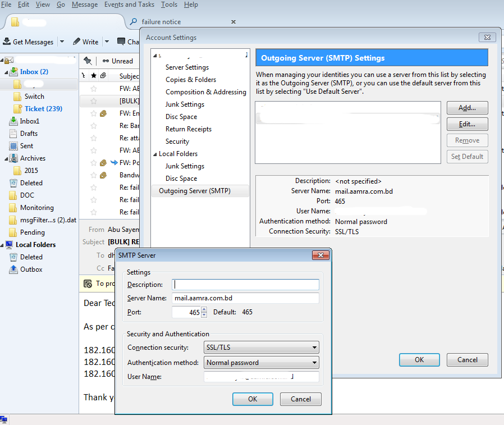Collapse the Archives folder tree

click(6, 158)
